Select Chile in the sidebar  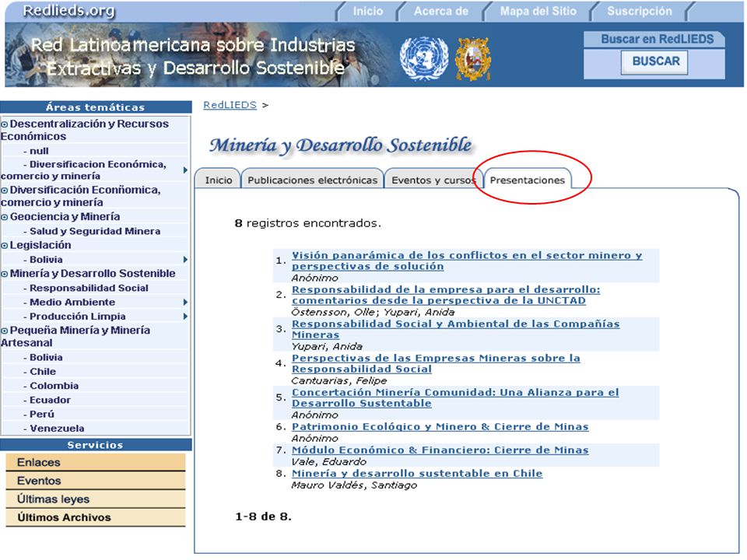point(43,372)
